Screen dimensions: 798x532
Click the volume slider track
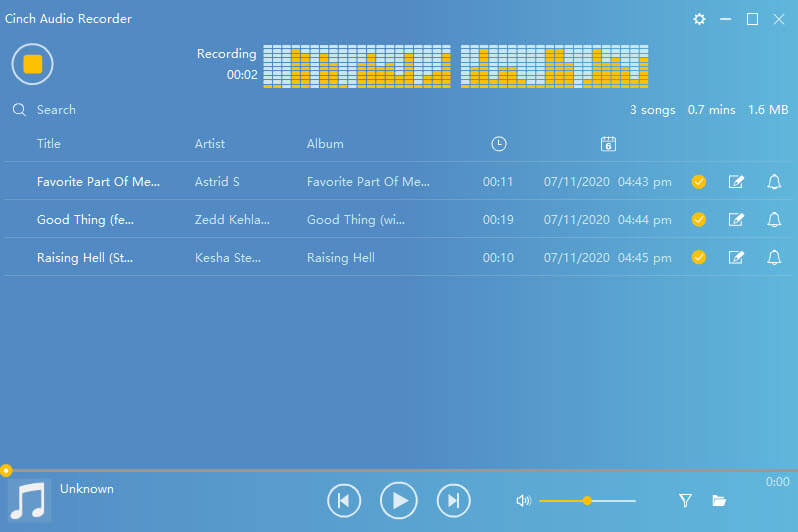pyautogui.click(x=610, y=500)
